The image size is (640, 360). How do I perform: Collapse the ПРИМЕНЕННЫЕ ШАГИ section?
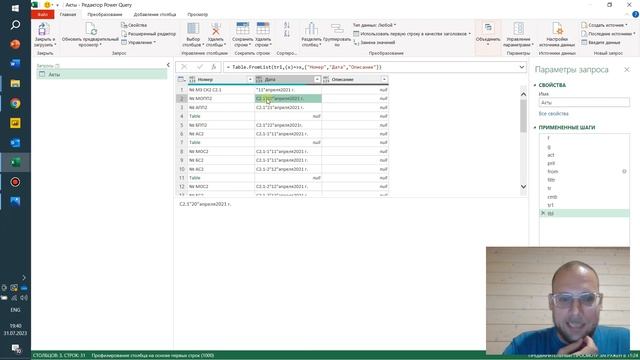[535, 128]
